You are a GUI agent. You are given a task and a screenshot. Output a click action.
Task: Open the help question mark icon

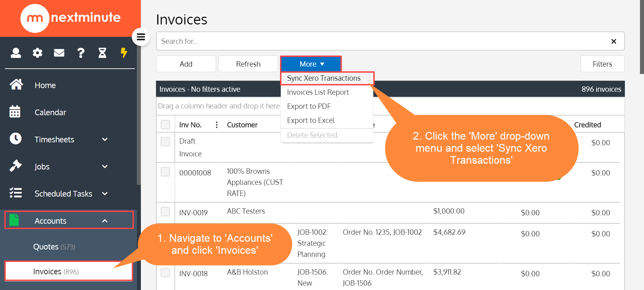point(81,53)
